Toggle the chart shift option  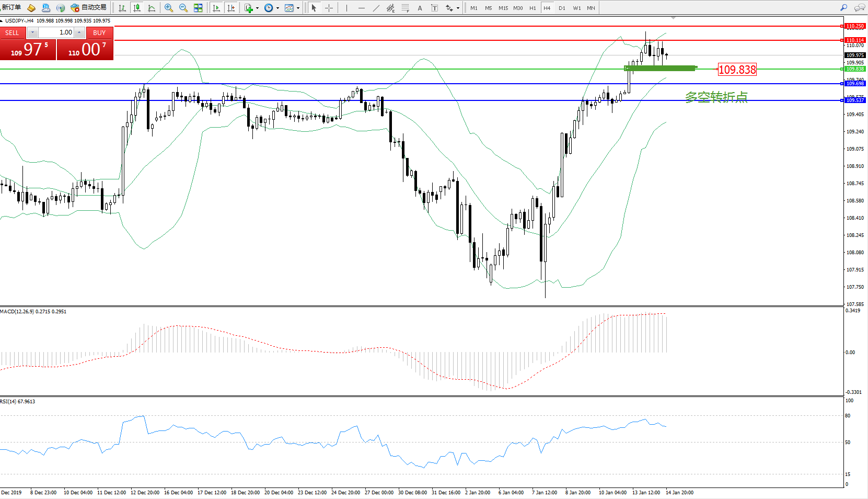231,8
